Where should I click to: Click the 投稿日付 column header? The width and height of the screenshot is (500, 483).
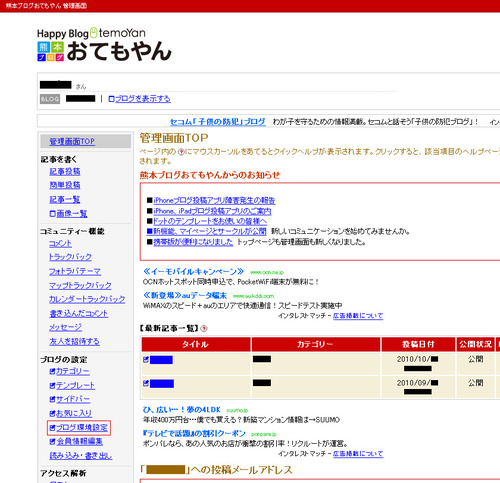pos(418,344)
